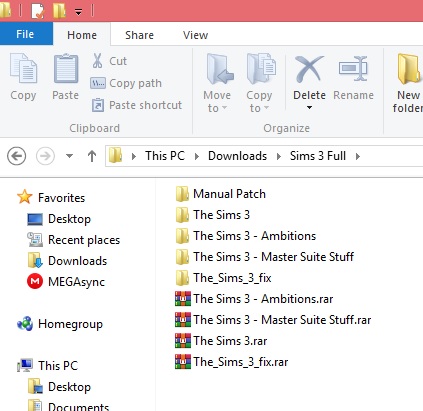Open the Move to dropdown arrow
The height and width of the screenshot is (411, 423).
[225, 108]
